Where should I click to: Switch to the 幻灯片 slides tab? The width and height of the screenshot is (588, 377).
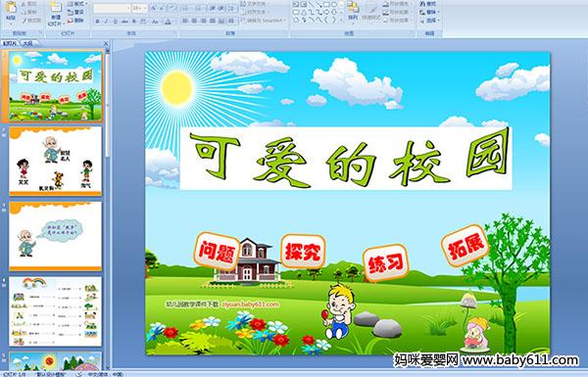point(10,43)
